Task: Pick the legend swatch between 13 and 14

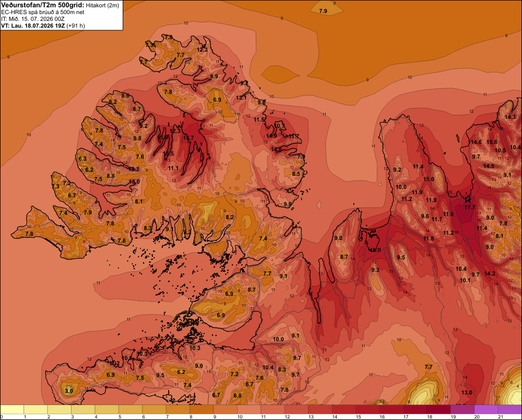Action: coord(320,410)
